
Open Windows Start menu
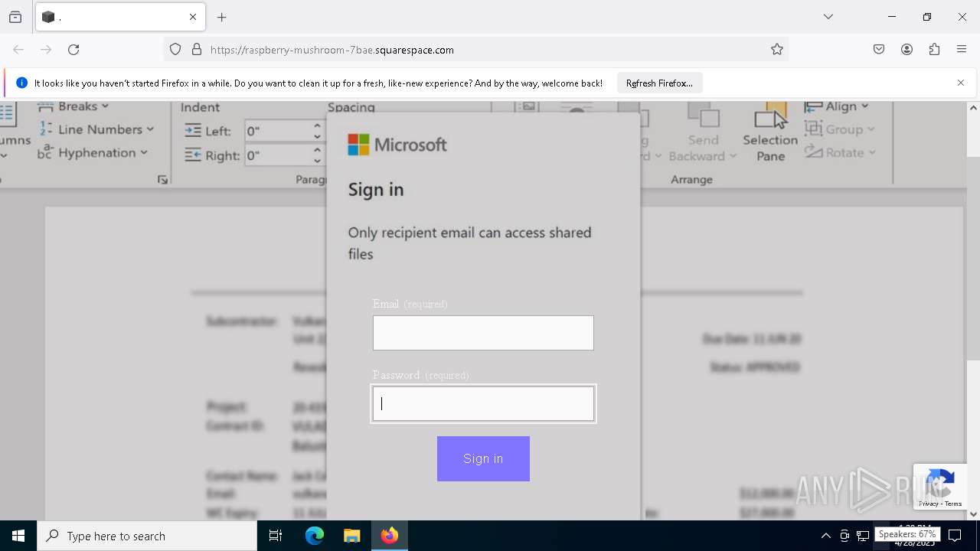pyautogui.click(x=18, y=536)
